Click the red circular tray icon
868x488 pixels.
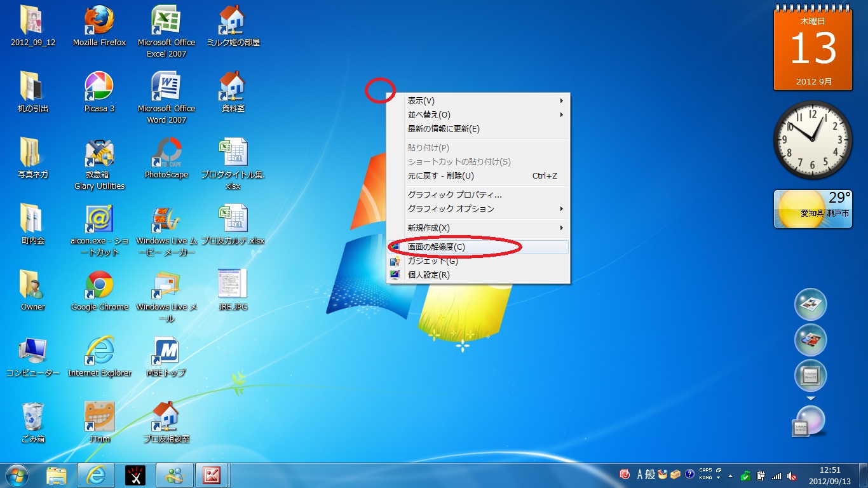coord(625,475)
